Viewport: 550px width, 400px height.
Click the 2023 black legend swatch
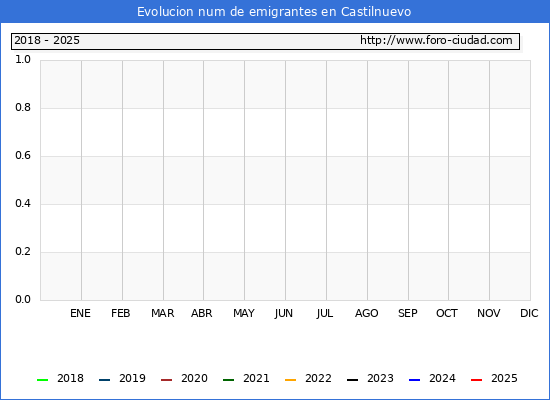coord(353,380)
